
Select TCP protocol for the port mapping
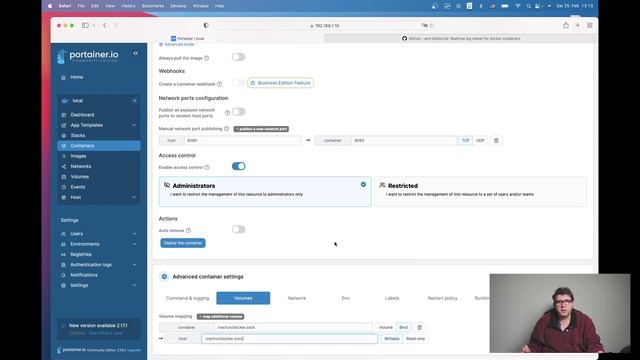click(465, 140)
